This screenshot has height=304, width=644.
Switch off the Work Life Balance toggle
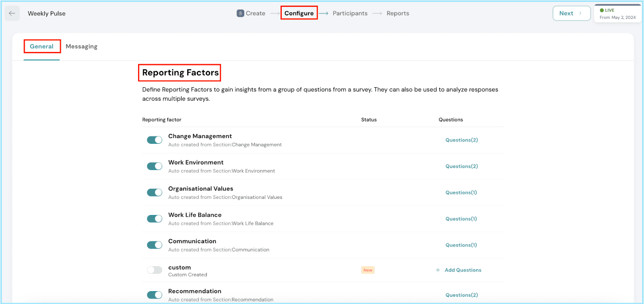pyautogui.click(x=155, y=219)
